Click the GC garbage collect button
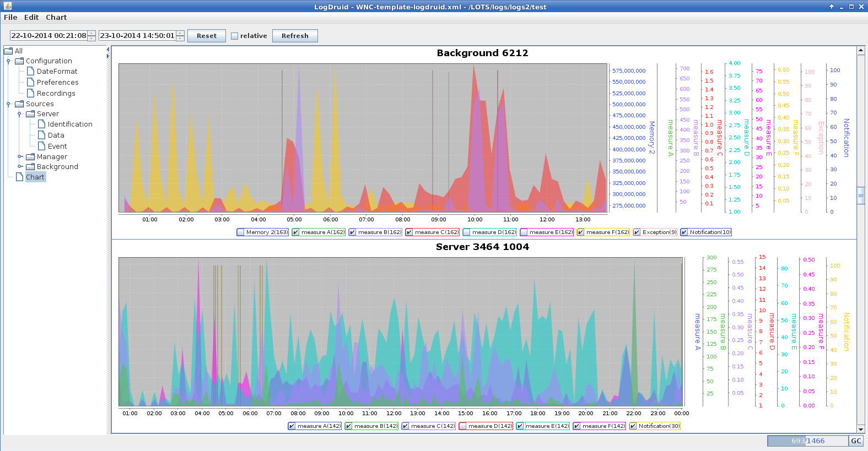The height and width of the screenshot is (451, 868). pos(856,441)
